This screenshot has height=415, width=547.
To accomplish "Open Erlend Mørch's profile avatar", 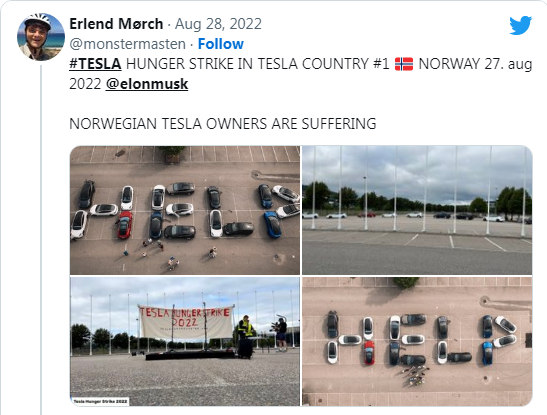I will tap(41, 37).
